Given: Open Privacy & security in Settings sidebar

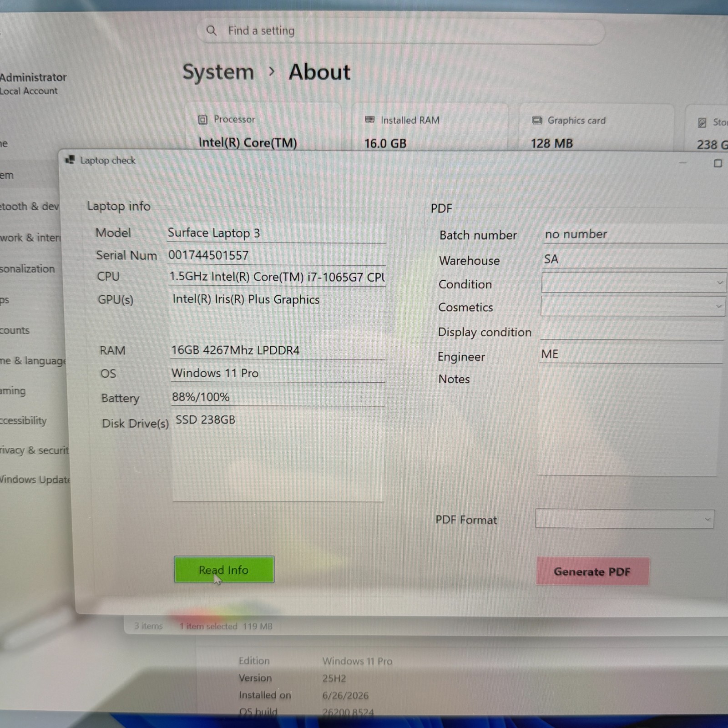Looking at the screenshot, I should click(x=35, y=450).
